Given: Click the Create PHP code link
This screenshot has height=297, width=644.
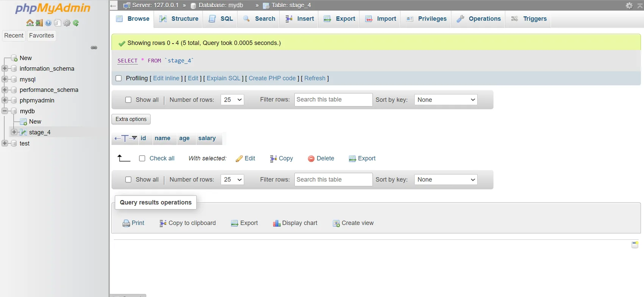Looking at the screenshot, I should [x=272, y=78].
